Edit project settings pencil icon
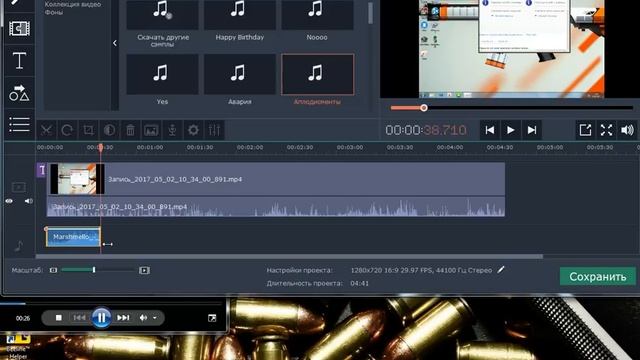The height and width of the screenshot is (360, 640). click(501, 270)
